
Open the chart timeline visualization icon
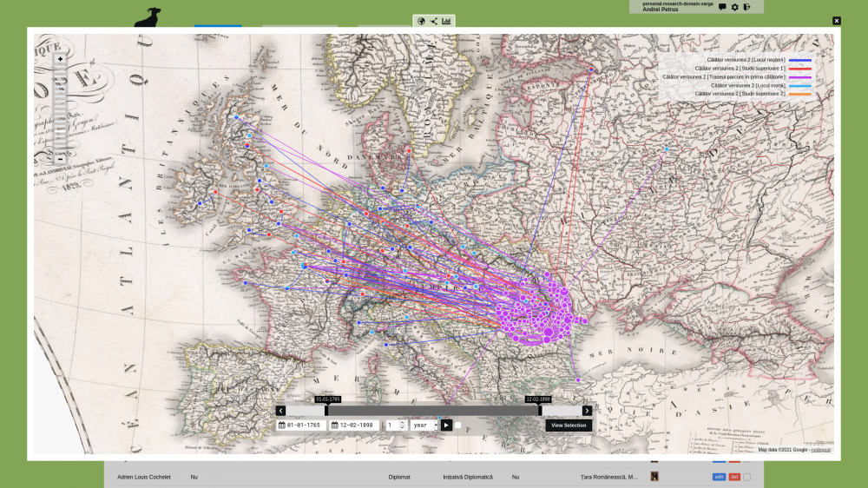pyautogui.click(x=446, y=21)
